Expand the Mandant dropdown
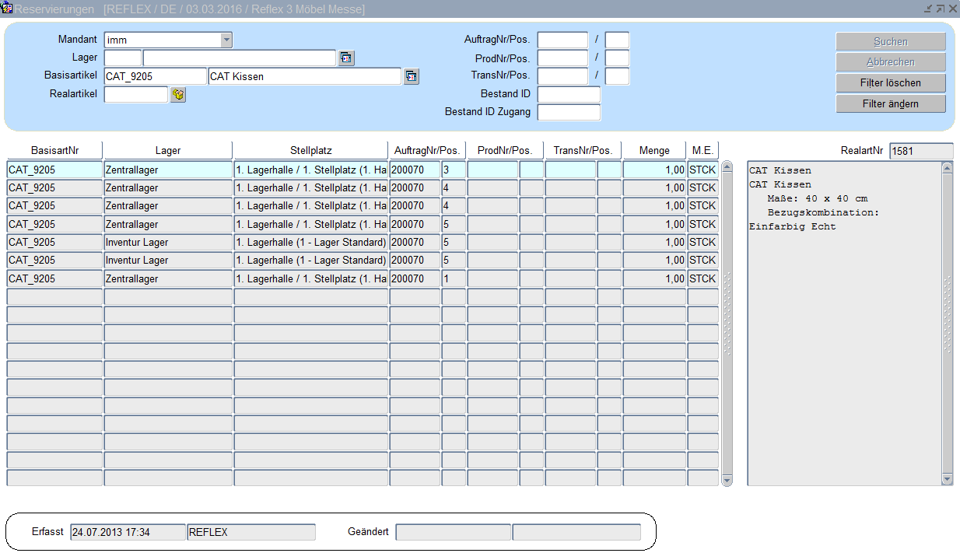960x560 pixels. tap(226, 40)
